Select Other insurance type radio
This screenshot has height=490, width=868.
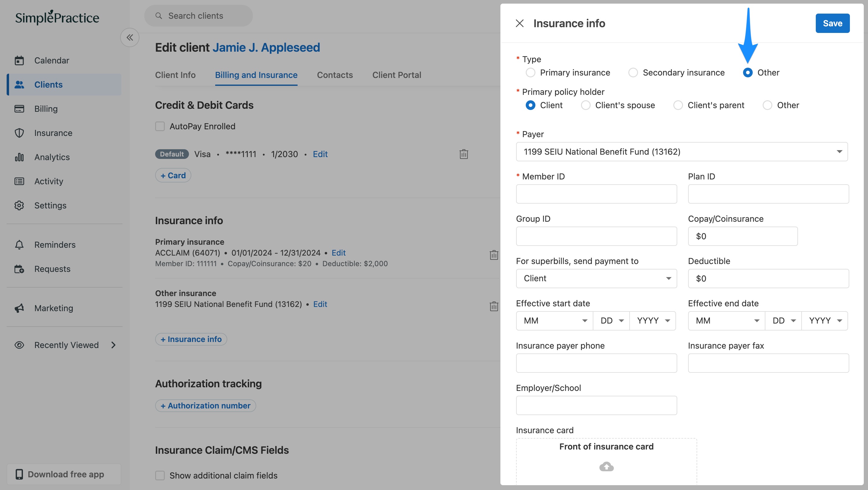tap(747, 73)
